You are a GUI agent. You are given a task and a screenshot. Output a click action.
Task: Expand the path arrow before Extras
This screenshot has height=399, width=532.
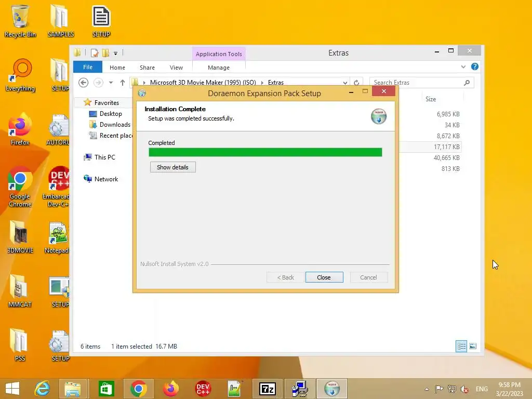[262, 83]
